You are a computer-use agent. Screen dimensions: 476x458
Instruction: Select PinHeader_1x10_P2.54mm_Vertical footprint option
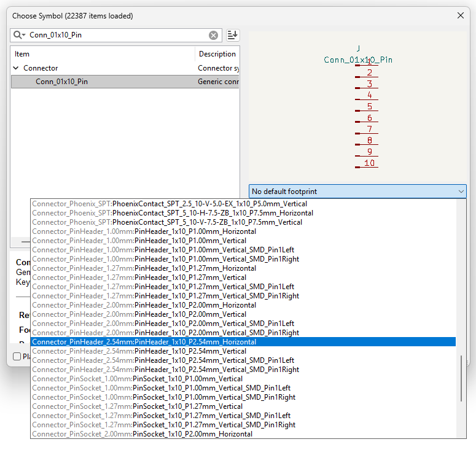(190, 351)
